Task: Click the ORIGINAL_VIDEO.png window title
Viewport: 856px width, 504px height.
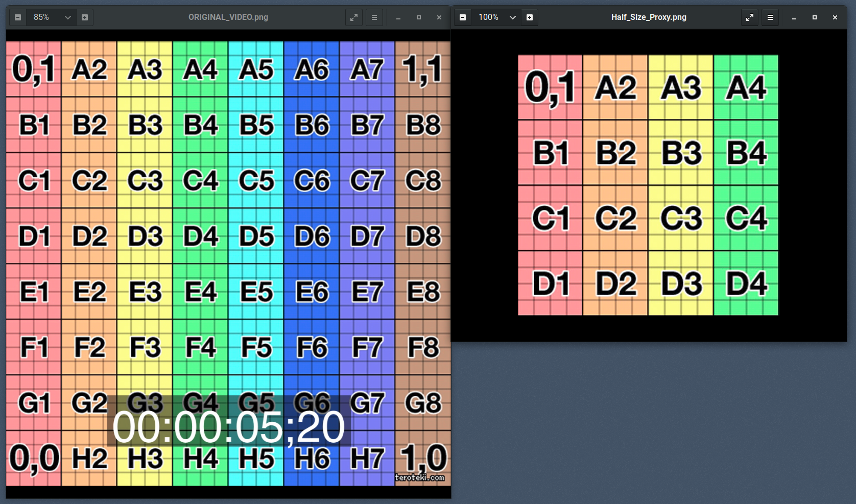Action: click(x=228, y=17)
